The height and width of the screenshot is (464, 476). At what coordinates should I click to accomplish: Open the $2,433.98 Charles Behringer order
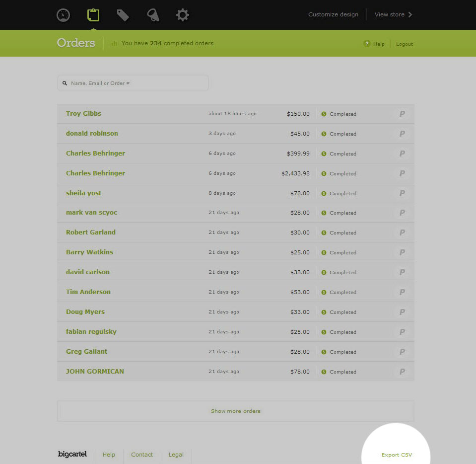point(236,173)
